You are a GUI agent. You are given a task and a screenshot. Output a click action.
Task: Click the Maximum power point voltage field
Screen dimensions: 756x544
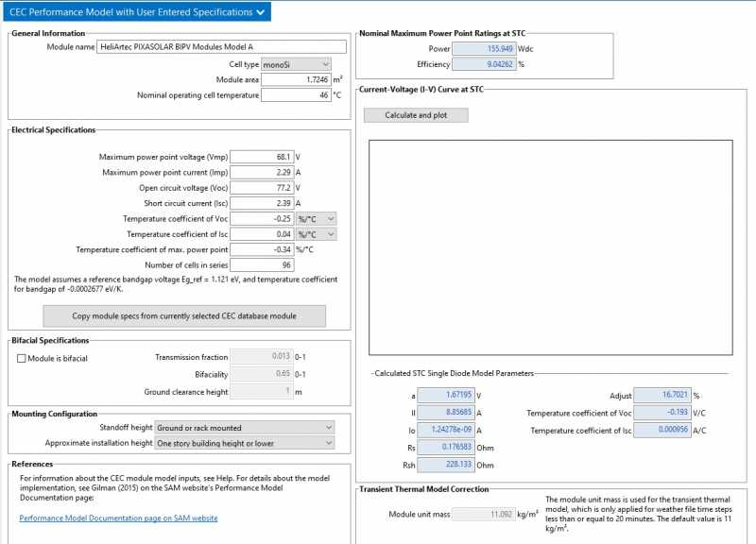point(261,157)
